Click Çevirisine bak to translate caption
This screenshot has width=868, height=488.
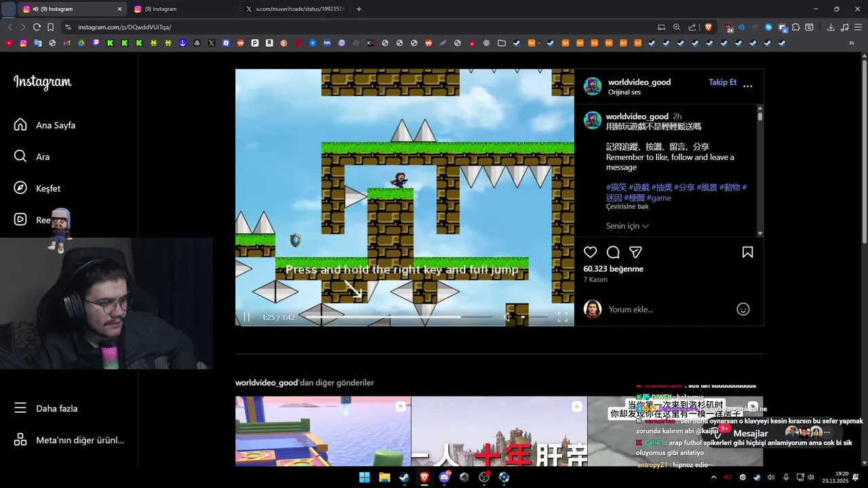(627, 206)
